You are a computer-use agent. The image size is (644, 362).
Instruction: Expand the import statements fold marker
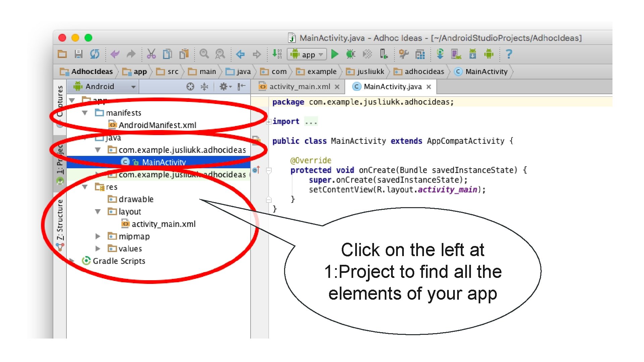pyautogui.click(x=269, y=122)
